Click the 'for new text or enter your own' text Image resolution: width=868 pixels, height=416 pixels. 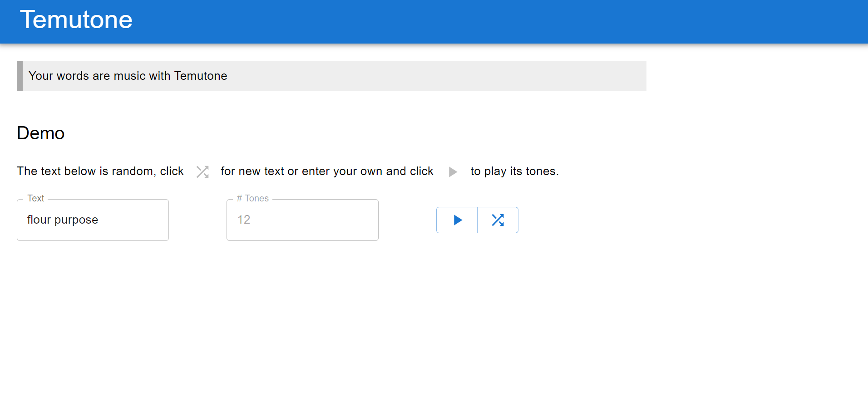tap(327, 171)
